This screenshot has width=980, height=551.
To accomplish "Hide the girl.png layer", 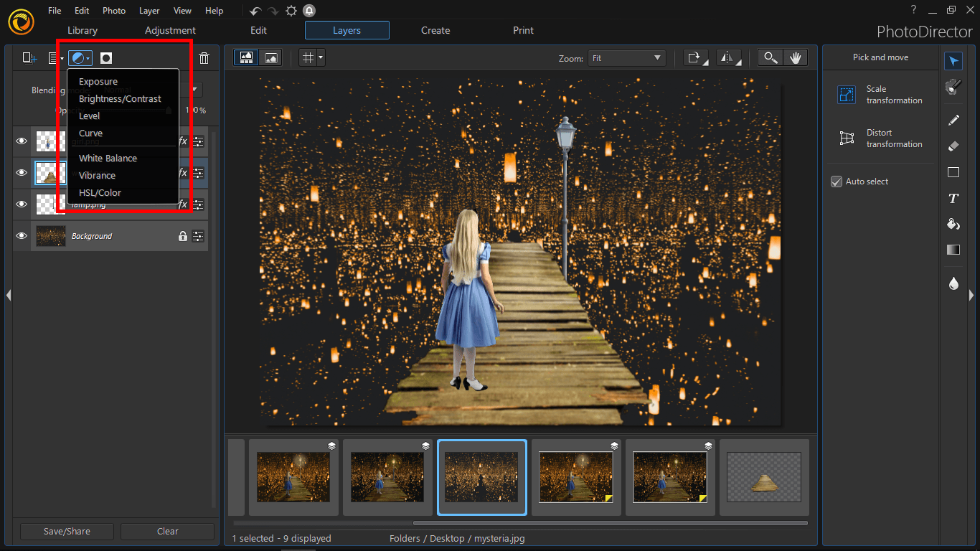I will click(22, 141).
